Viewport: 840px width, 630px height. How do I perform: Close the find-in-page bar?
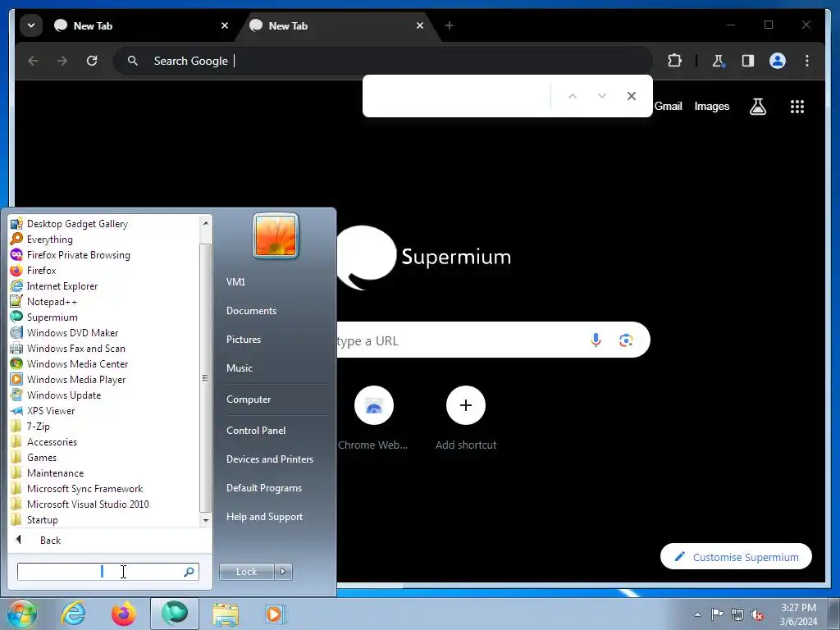click(x=631, y=96)
